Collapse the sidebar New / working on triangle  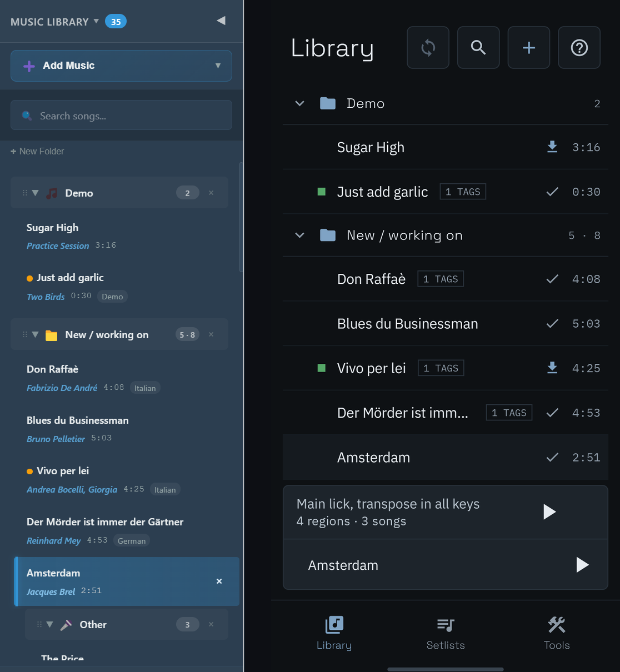pos(36,334)
